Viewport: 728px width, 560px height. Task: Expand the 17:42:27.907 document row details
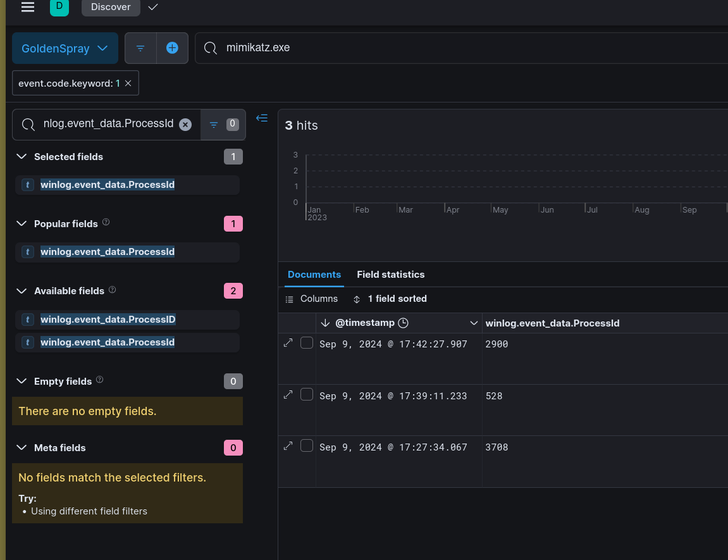(288, 342)
